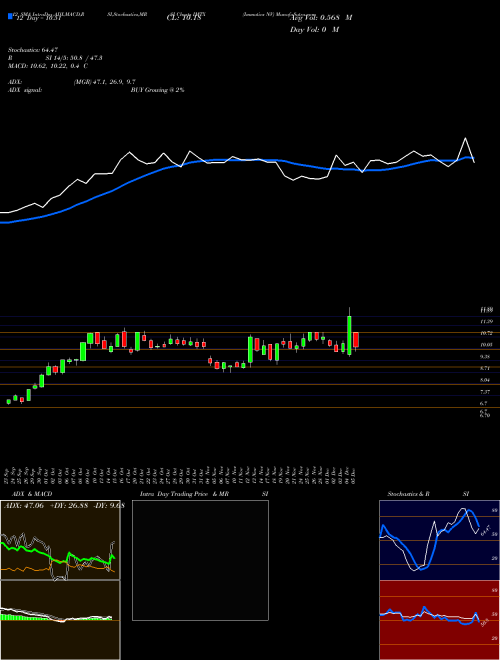This screenshot has width=500, height=660.
Task: Click the MACD: 10.62, 10.22, 0.4 line
Action: tap(48, 66)
